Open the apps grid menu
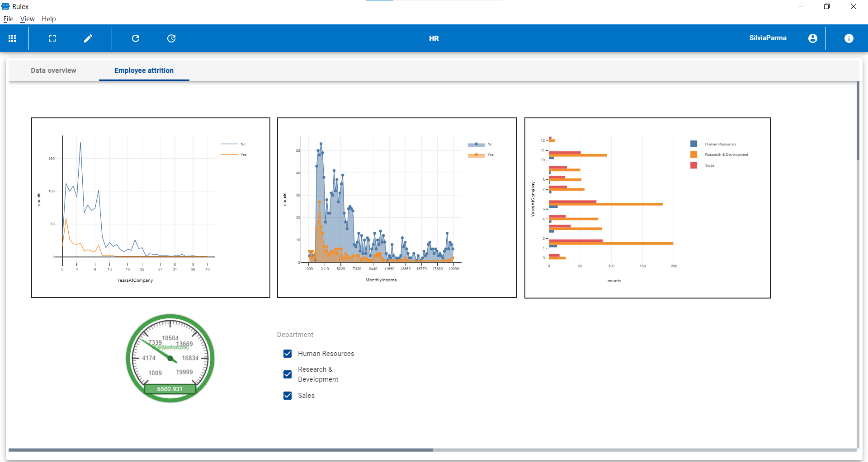868x462 pixels. [x=12, y=38]
